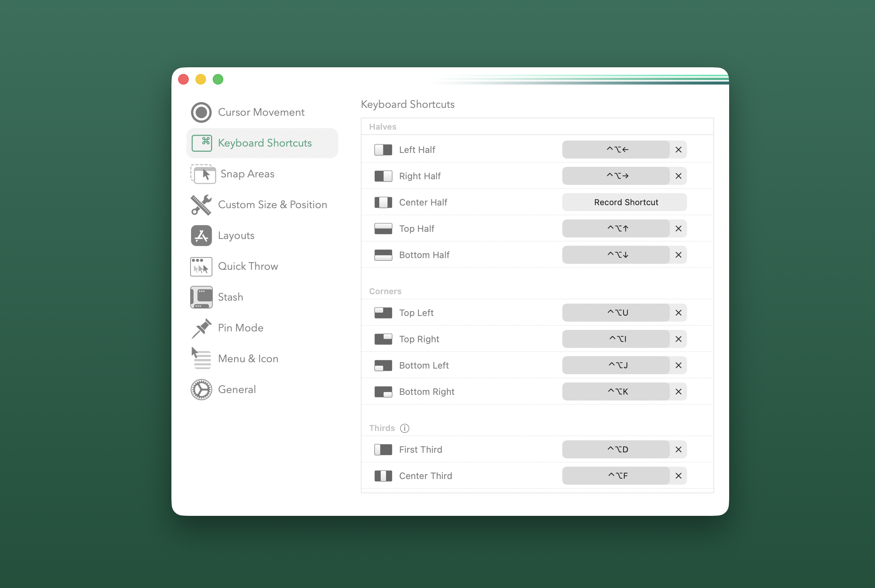The width and height of the screenshot is (875, 588).
Task: Clear the Bottom Half shortcut
Action: [x=678, y=255]
